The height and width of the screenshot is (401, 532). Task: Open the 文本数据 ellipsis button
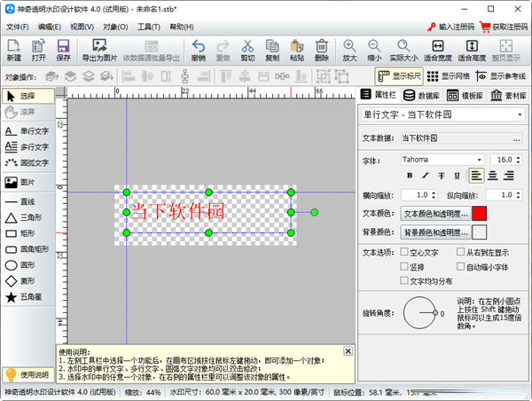tap(516, 138)
